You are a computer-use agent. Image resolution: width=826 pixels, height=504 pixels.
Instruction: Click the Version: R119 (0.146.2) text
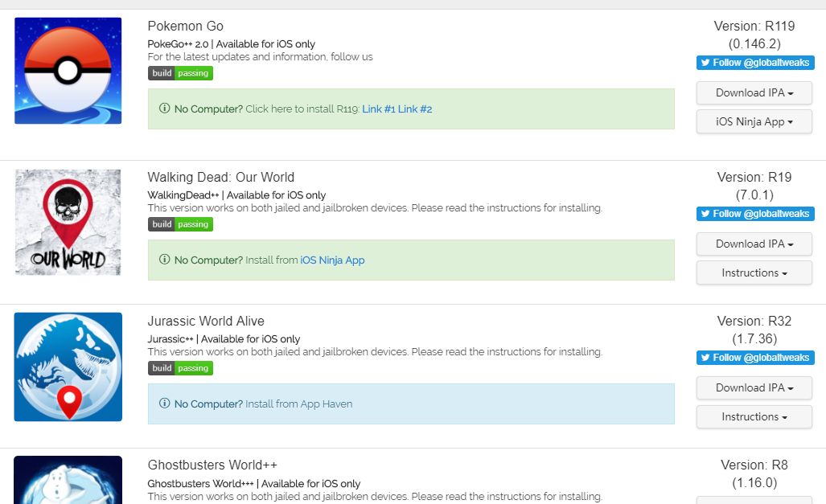pyautogui.click(x=754, y=35)
